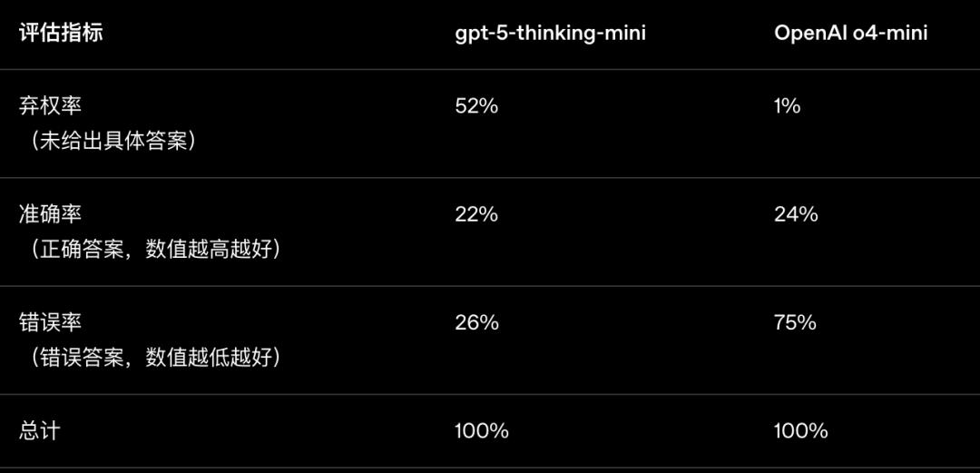Select the 52% abstention value
980x473 pixels.
(476, 106)
